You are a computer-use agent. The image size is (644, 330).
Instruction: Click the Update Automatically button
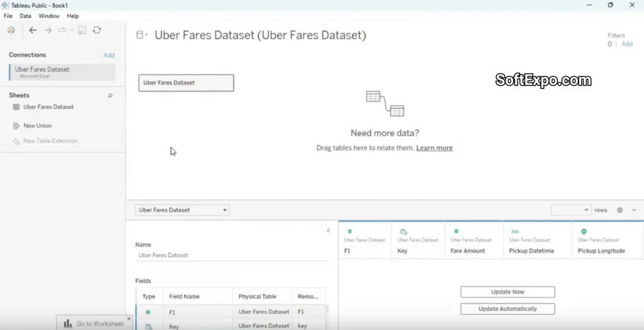coord(507,309)
